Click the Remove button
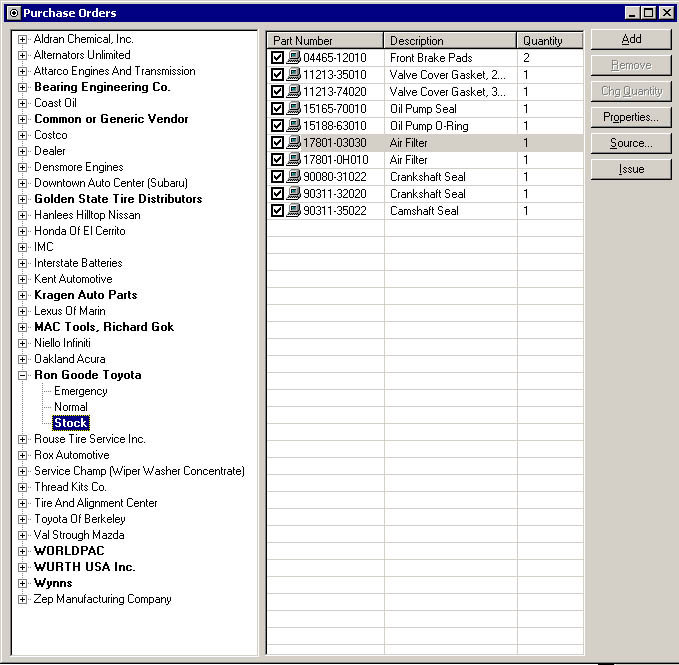Viewport: 679px width, 665px height. point(631,65)
